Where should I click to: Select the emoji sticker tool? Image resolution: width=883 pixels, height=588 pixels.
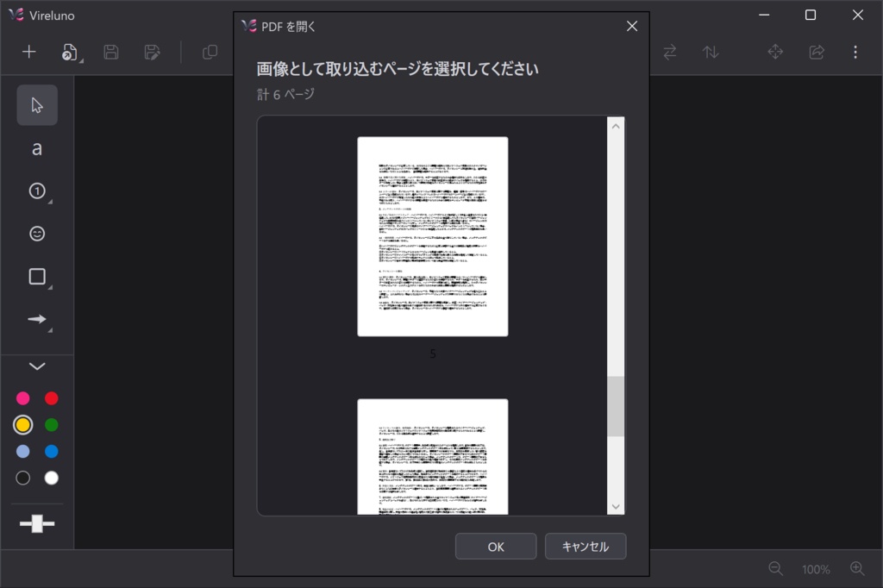(37, 233)
